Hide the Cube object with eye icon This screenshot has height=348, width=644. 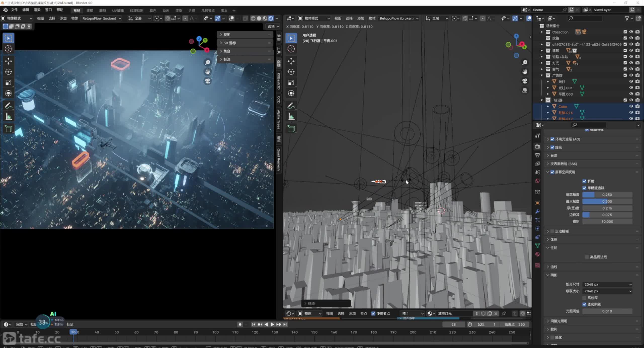pyautogui.click(x=631, y=106)
